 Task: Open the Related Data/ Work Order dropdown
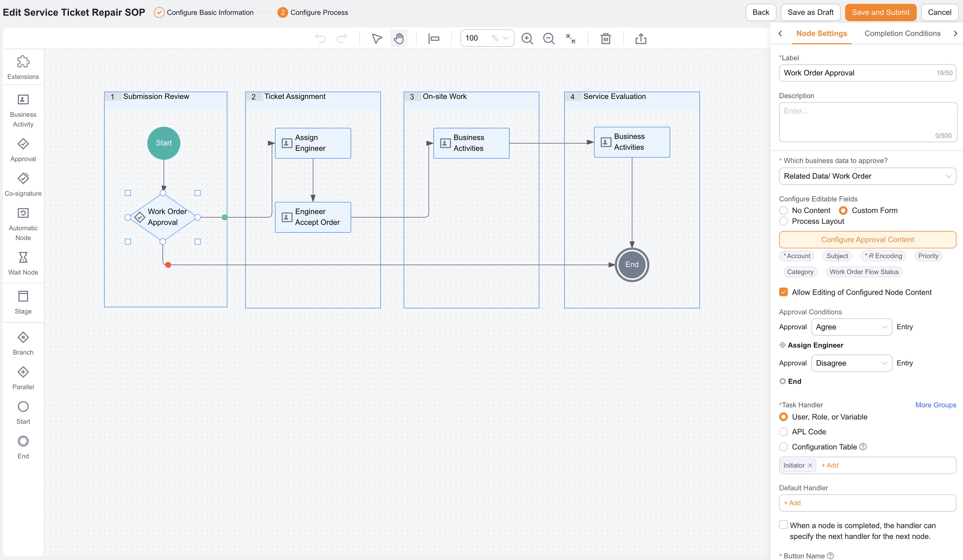click(x=868, y=176)
